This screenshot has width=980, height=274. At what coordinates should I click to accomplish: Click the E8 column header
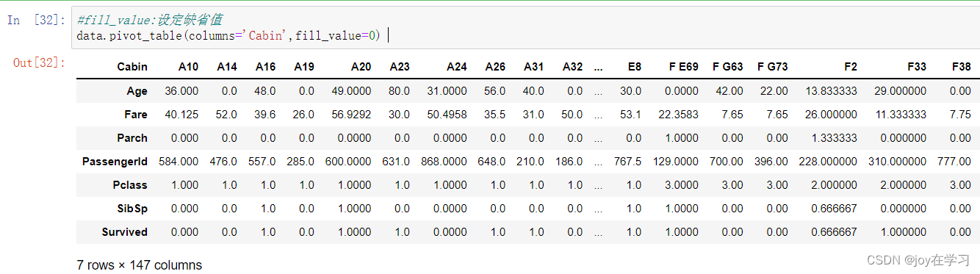(635, 67)
